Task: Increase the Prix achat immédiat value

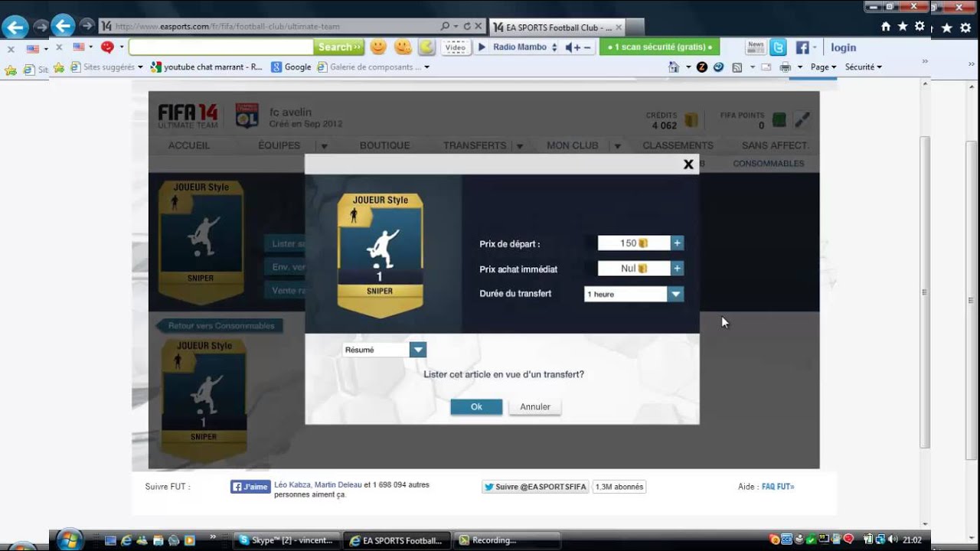Action: pyautogui.click(x=677, y=269)
